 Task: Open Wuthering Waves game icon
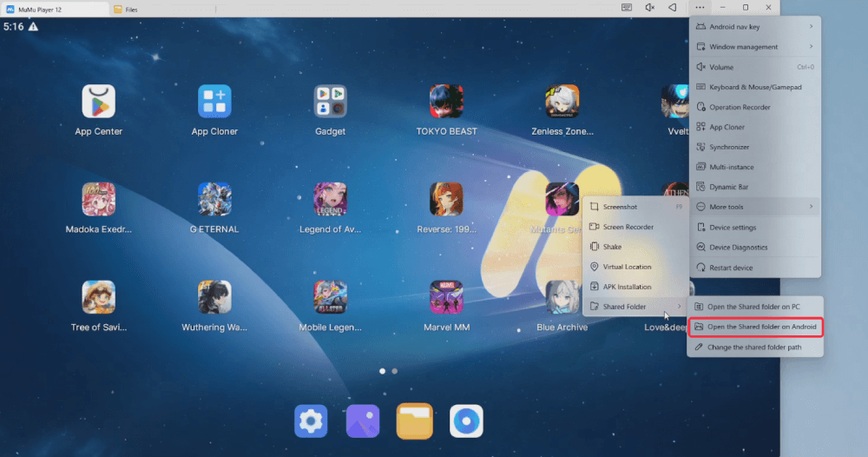pyautogui.click(x=214, y=297)
